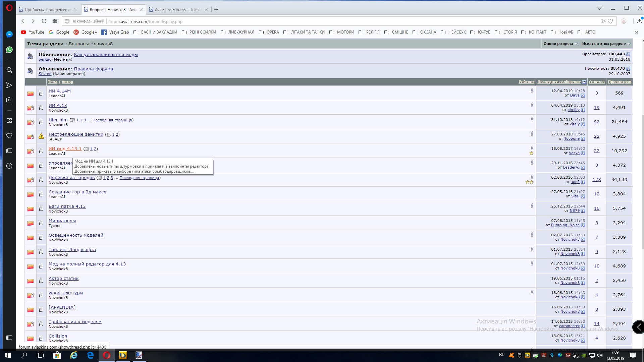Sort the thread list by Просмотров column
Screen dimensions: 644x362
[x=619, y=82]
